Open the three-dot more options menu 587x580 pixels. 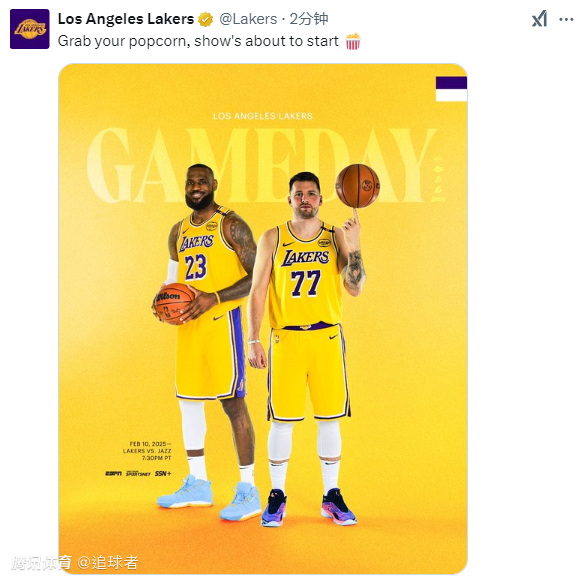566,19
